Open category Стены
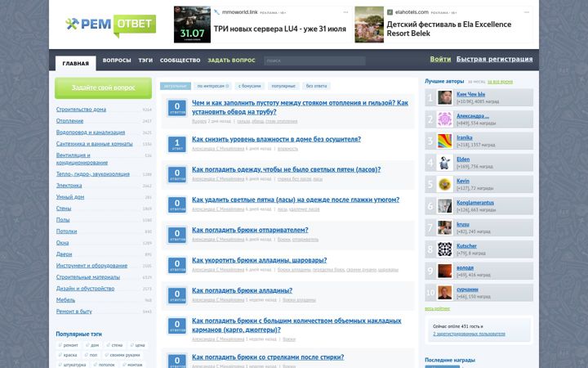The image size is (588, 368). 64,209
